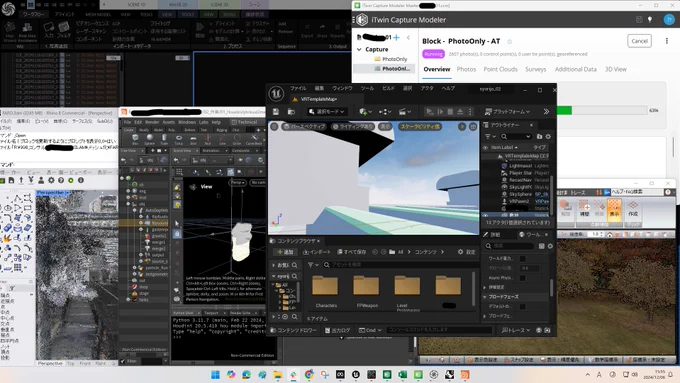Open Unreal 選択モード dropdown
This screenshot has width=680, height=383.
pos(327,112)
